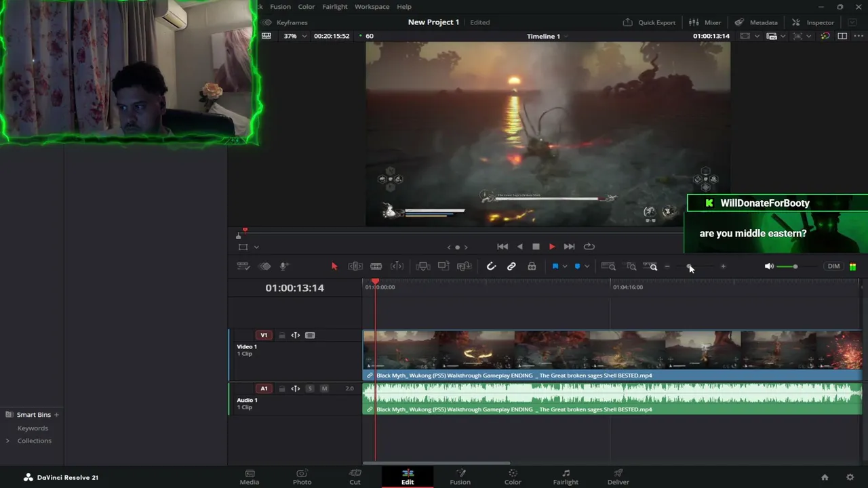The width and height of the screenshot is (868, 488).
Task: Click the timeline zoom out minus
Action: tap(667, 266)
